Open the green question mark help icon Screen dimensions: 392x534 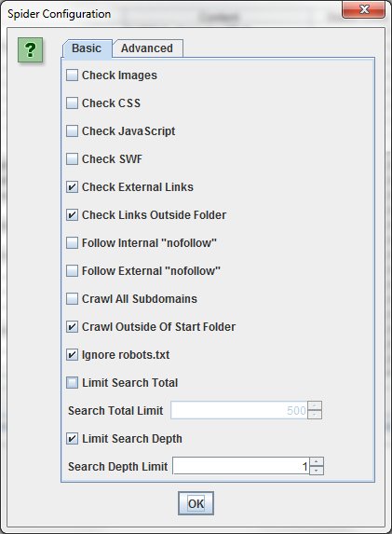pos(31,50)
